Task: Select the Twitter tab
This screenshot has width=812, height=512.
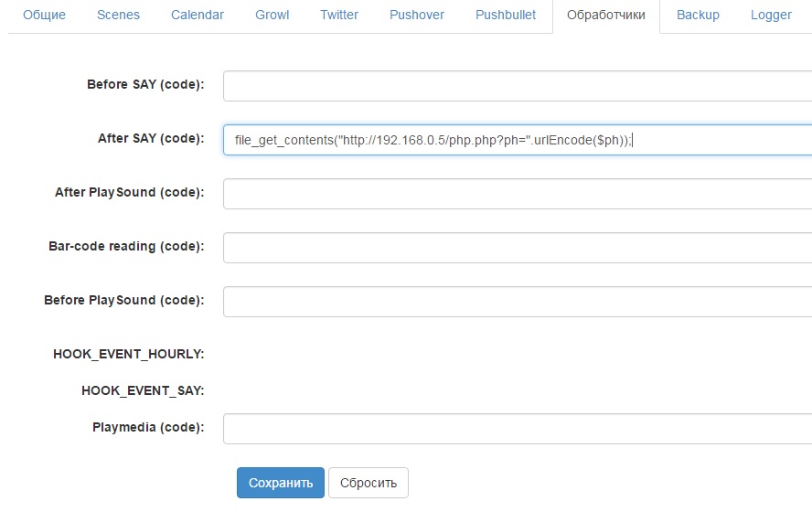Action: [339, 16]
